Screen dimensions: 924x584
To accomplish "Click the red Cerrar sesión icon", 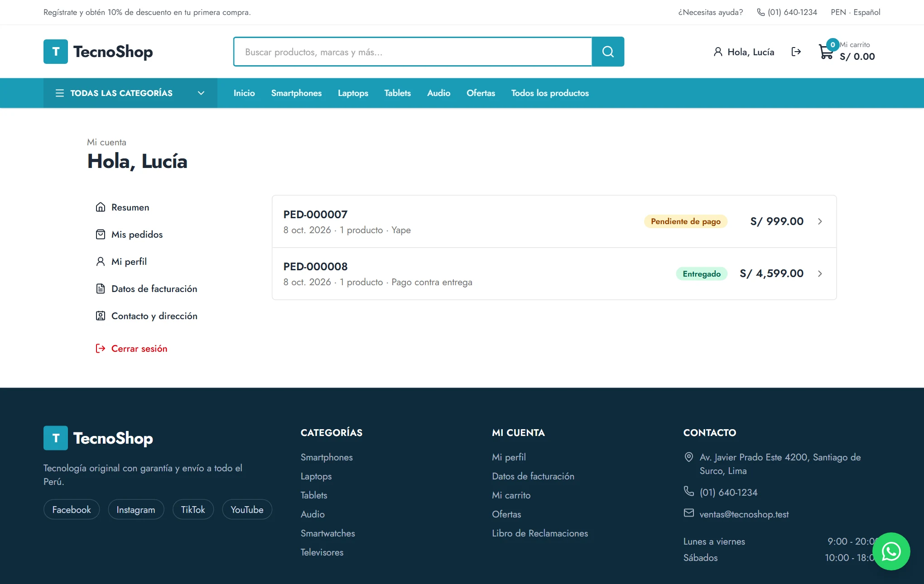I will pyautogui.click(x=101, y=348).
